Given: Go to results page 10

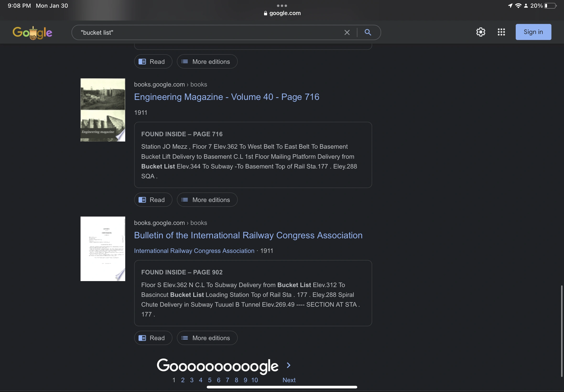Looking at the screenshot, I should (254, 380).
